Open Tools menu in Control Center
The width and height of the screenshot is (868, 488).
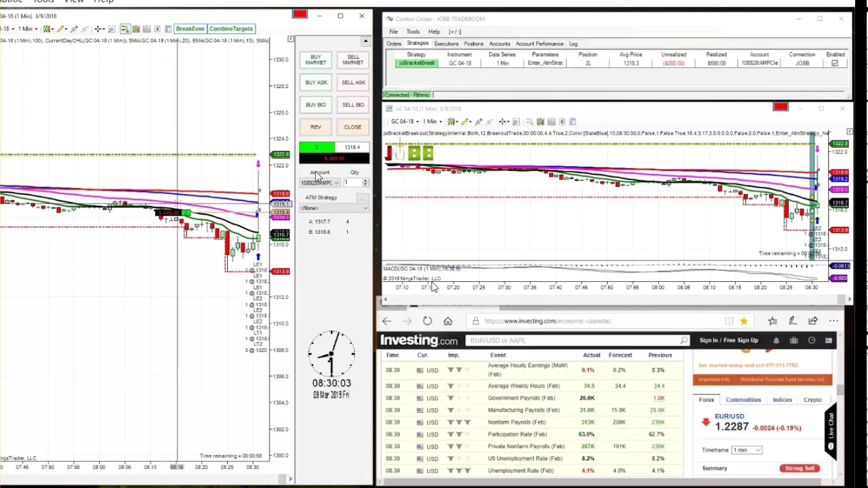tap(413, 32)
